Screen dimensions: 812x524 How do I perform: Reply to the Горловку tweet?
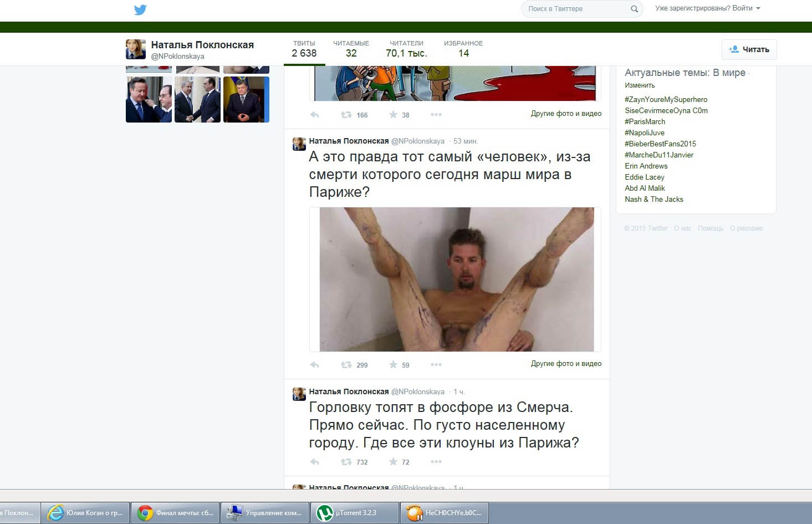(x=314, y=462)
